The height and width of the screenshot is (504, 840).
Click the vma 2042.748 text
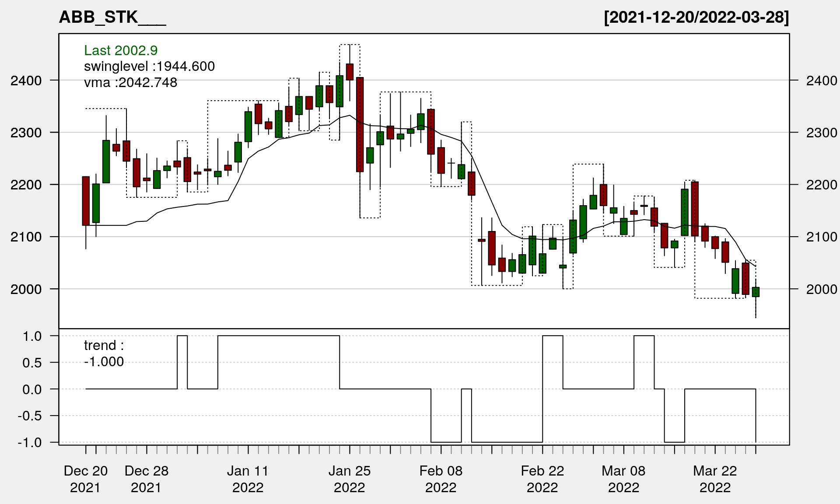click(x=130, y=83)
